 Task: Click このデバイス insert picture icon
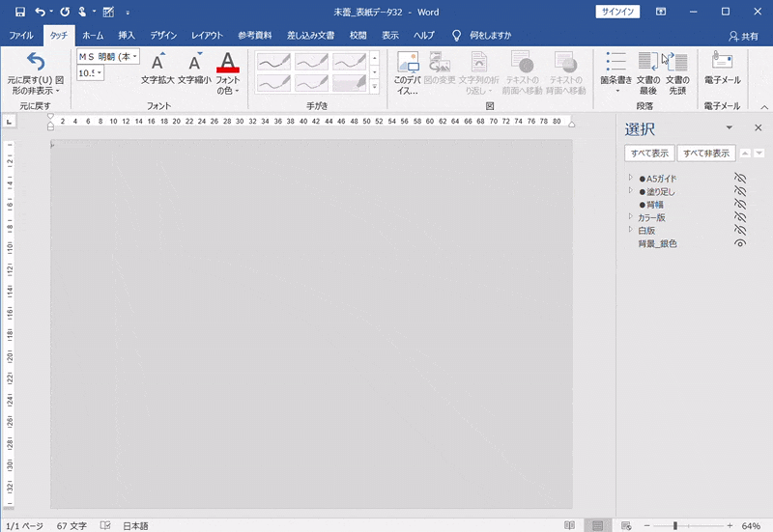[408, 62]
